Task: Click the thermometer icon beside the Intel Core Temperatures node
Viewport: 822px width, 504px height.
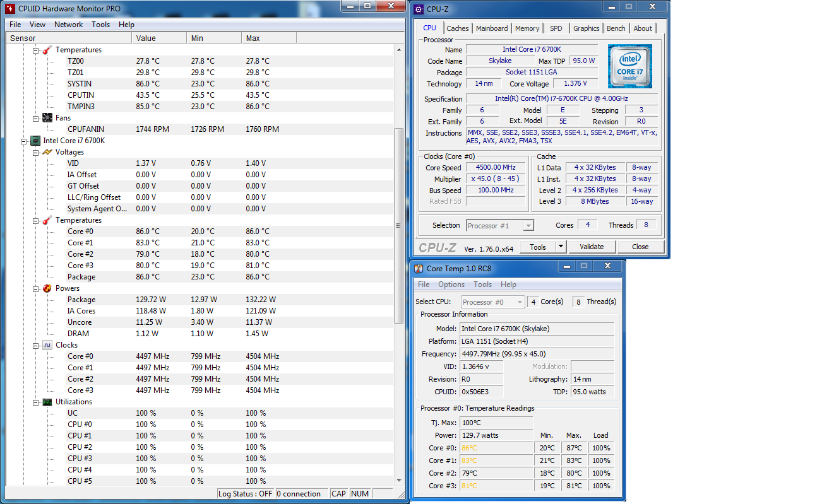Action: 47,220
